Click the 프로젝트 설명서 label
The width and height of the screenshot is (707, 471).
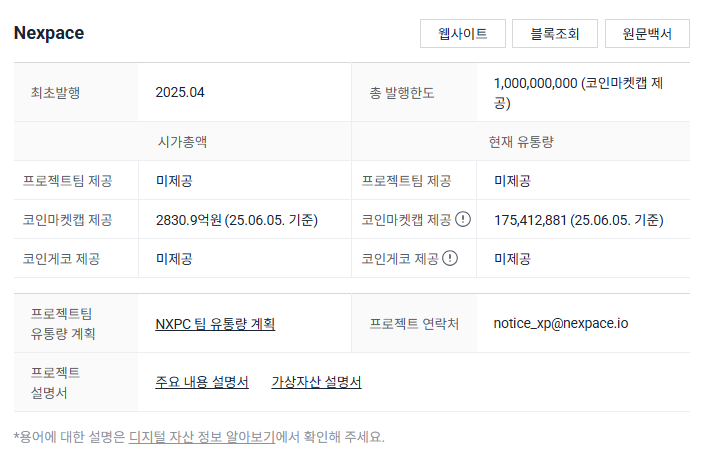55,383
